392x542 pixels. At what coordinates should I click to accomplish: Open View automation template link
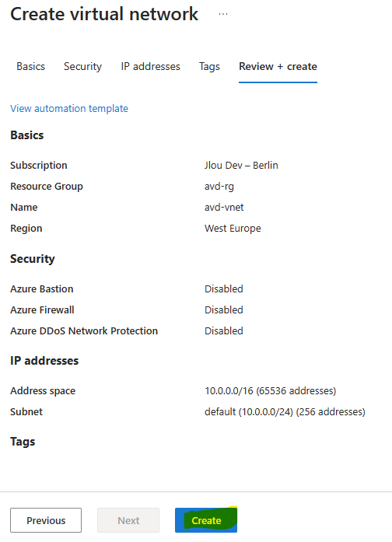click(69, 109)
